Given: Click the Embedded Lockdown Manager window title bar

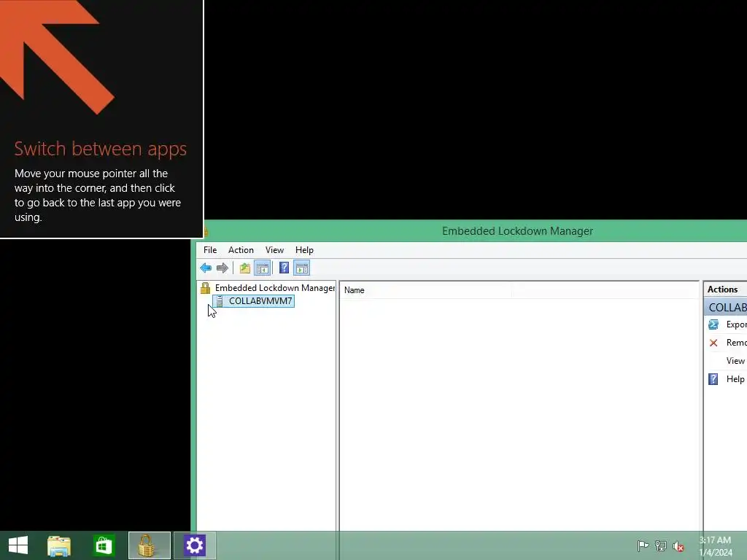Looking at the screenshot, I should (517, 231).
